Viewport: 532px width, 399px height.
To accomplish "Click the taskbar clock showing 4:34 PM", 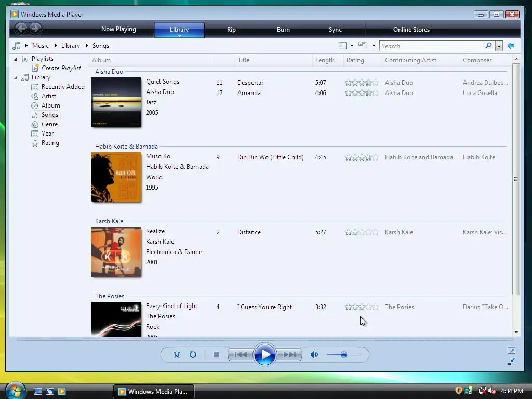I will point(512,391).
